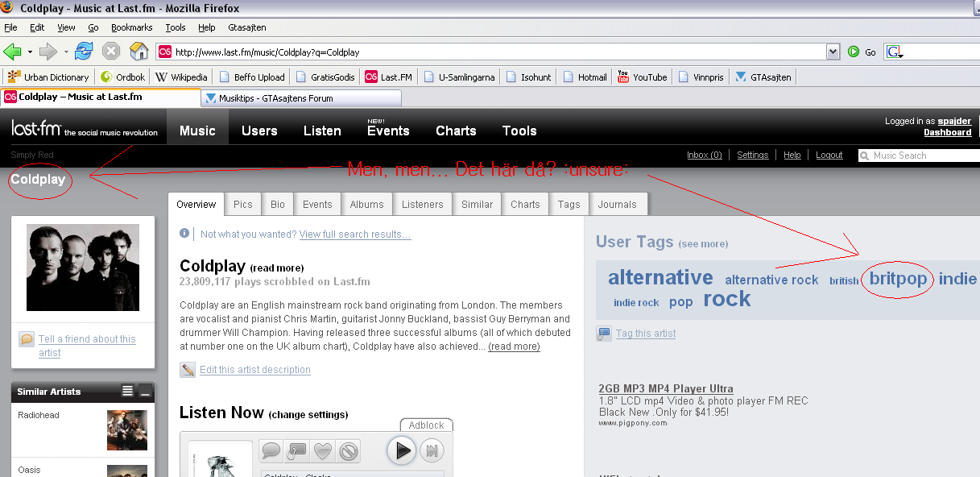This screenshot has height=477, width=980.
Task: Open the Pics tab
Action: point(243,205)
